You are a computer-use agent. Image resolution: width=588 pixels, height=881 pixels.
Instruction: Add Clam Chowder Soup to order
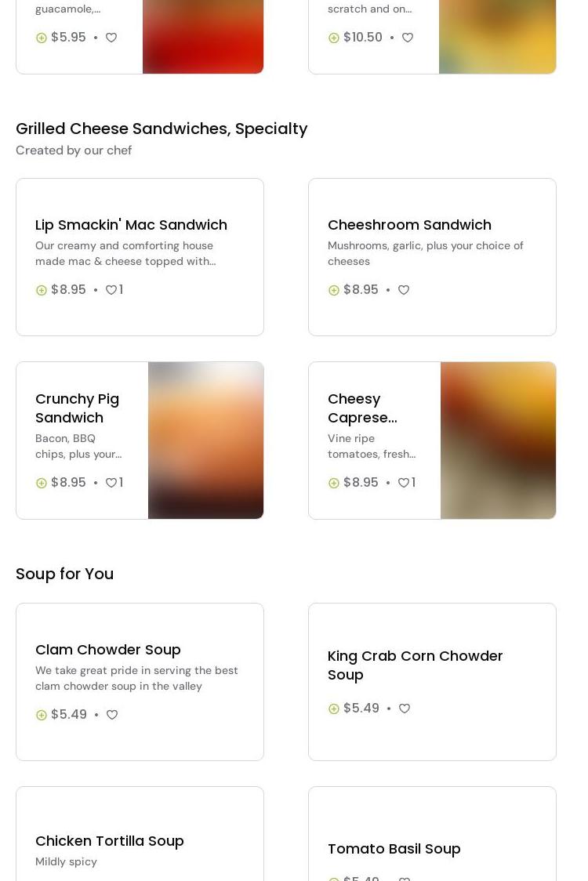42,715
